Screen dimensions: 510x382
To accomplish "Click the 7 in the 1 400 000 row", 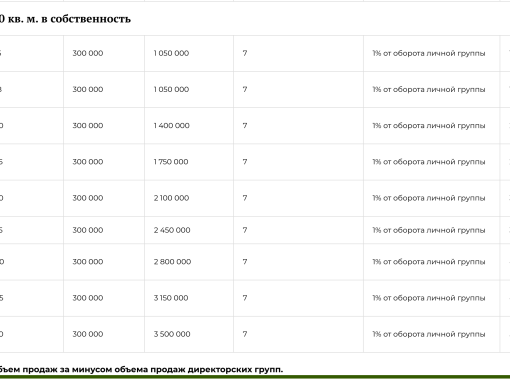I will coord(245,126).
